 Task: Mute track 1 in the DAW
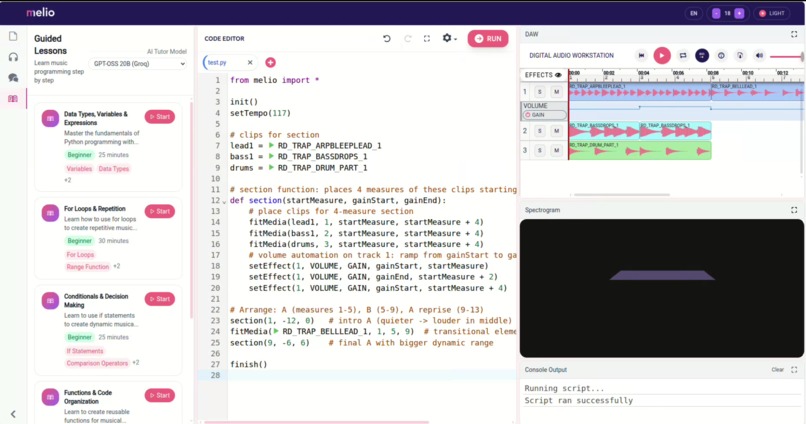coord(556,92)
